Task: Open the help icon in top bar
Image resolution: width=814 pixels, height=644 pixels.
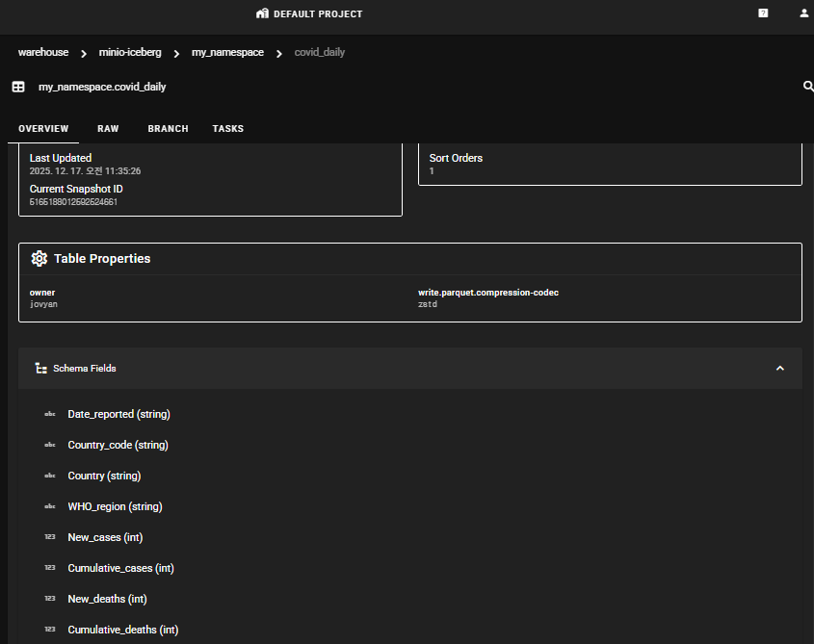Action: [763, 13]
